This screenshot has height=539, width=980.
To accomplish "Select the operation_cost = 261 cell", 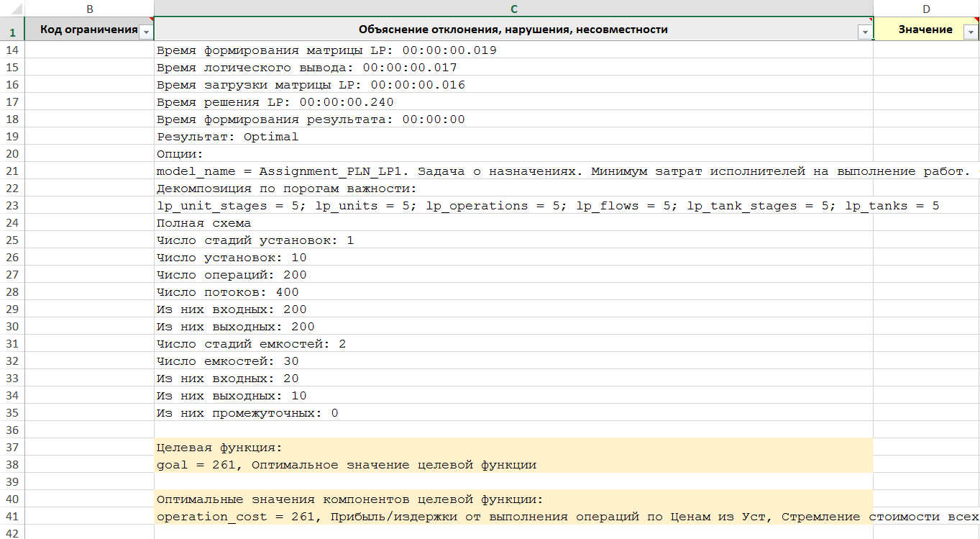I will tap(503, 517).
